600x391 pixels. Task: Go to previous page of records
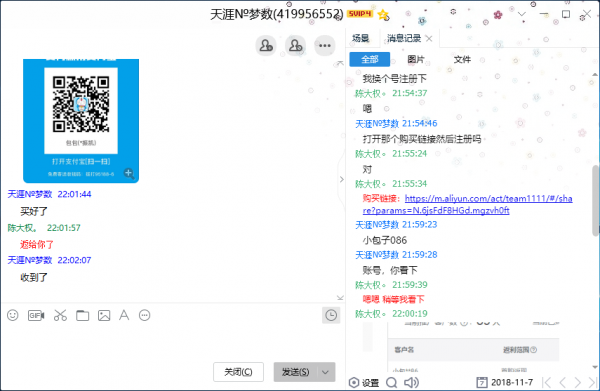click(562, 382)
